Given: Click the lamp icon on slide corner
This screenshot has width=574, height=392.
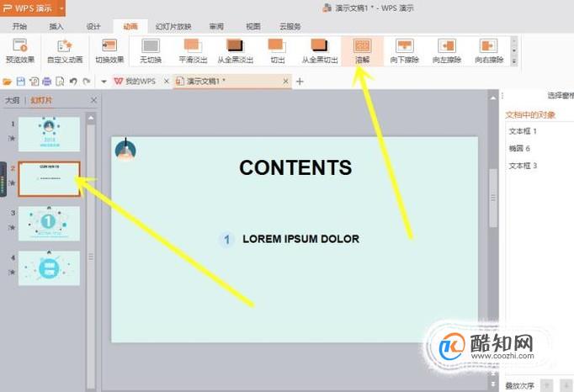Looking at the screenshot, I should pyautogui.click(x=125, y=150).
